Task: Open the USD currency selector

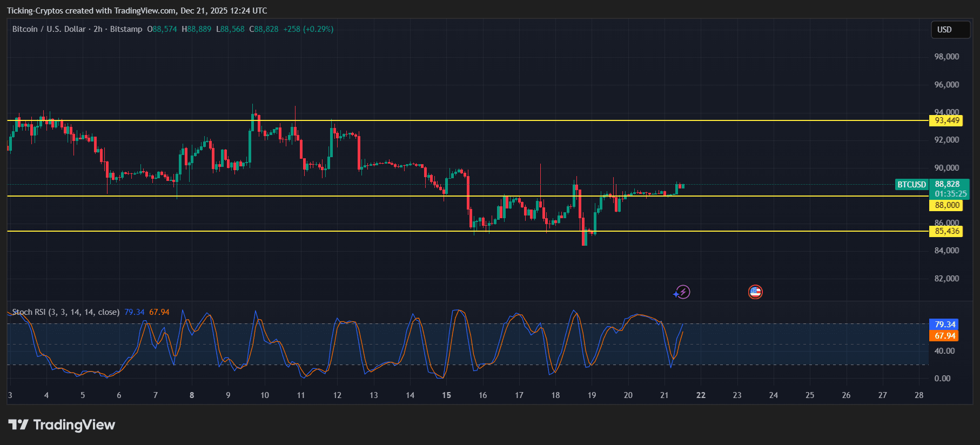Action: [x=951, y=30]
